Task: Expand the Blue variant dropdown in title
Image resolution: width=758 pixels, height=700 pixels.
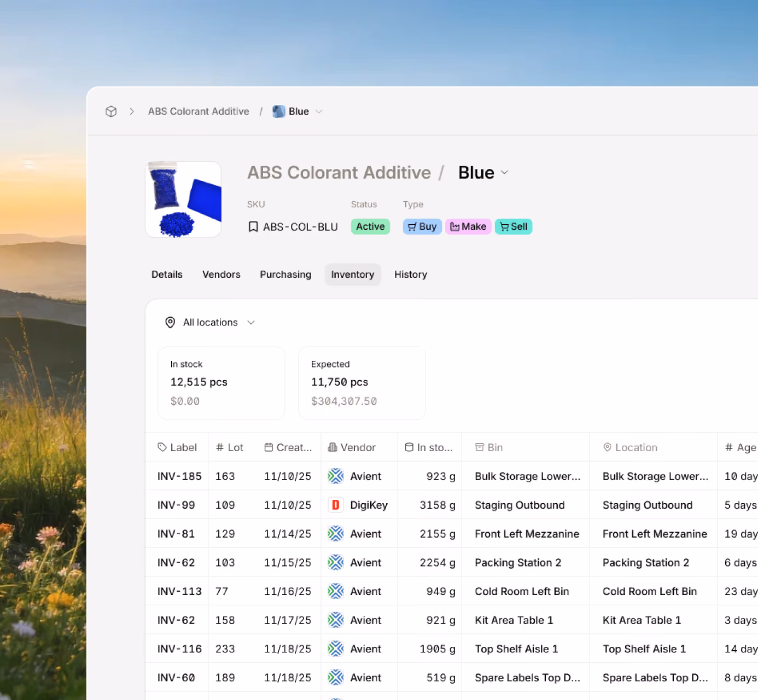Action: click(504, 172)
